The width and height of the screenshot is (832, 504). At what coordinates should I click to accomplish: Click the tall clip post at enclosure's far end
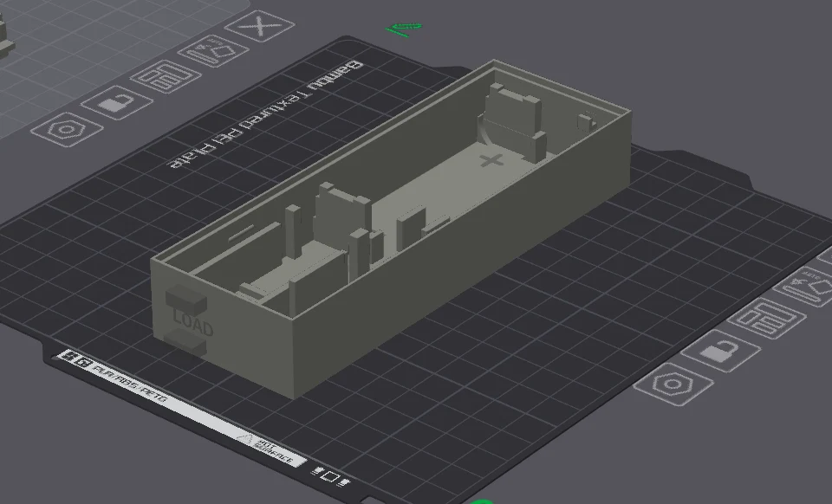pyautogui.click(x=510, y=113)
